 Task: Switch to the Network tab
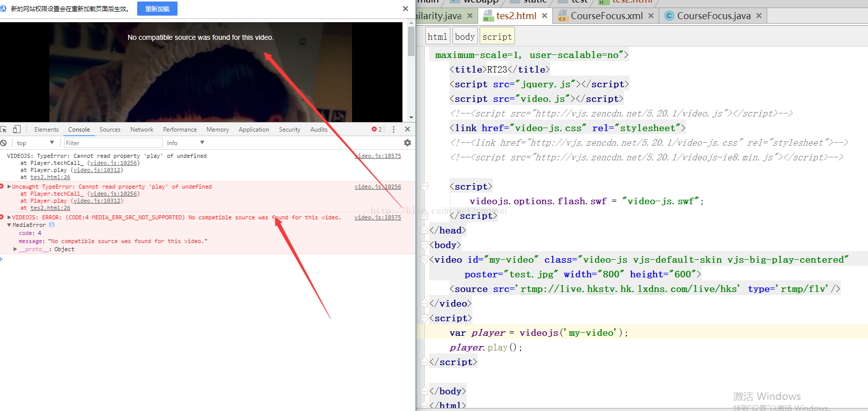[142, 130]
